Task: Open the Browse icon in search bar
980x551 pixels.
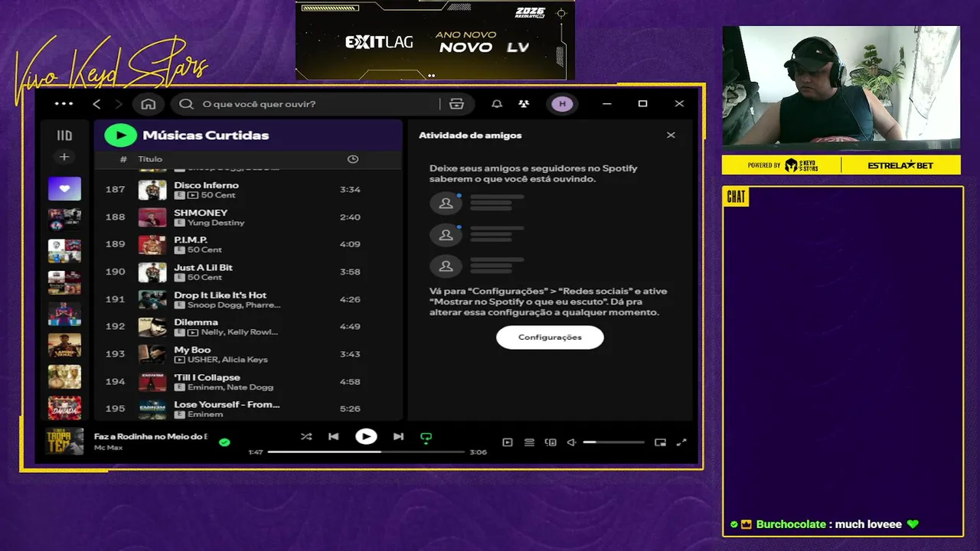Action: [456, 104]
